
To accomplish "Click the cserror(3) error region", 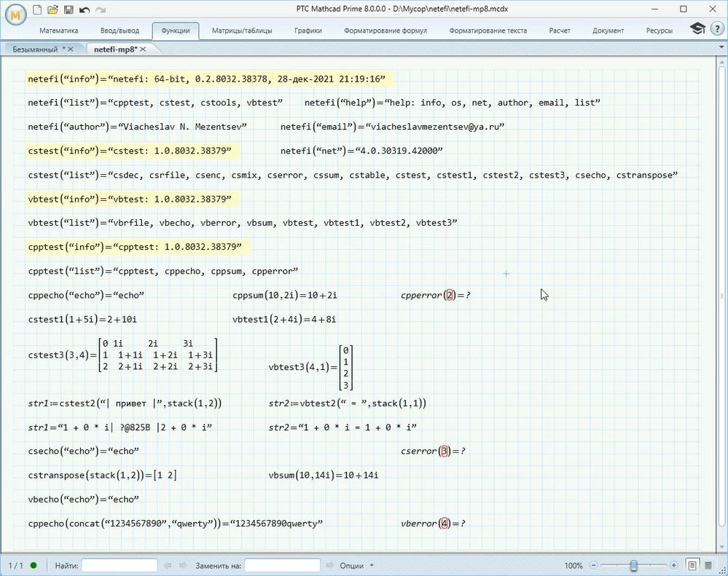I will (433, 451).
